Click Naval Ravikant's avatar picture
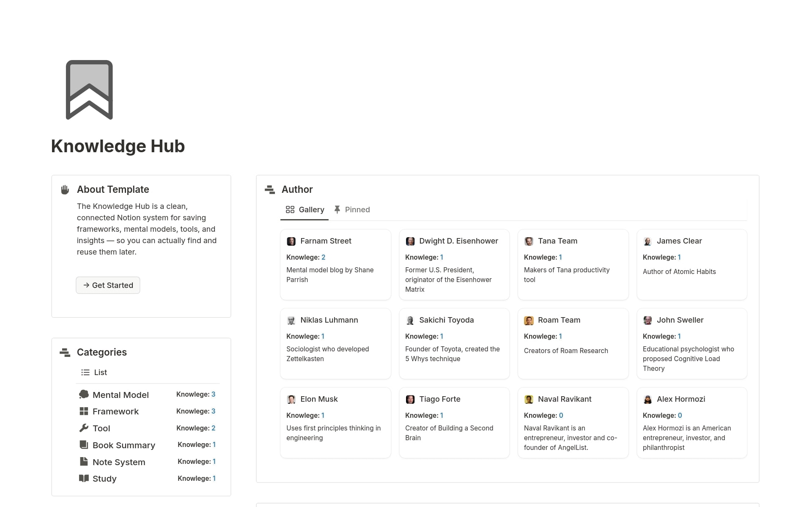This screenshot has height=507, width=812. [529, 399]
